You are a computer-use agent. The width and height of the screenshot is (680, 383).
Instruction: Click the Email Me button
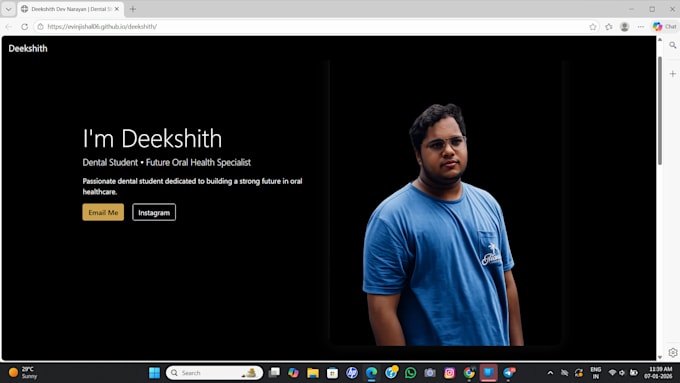[103, 212]
